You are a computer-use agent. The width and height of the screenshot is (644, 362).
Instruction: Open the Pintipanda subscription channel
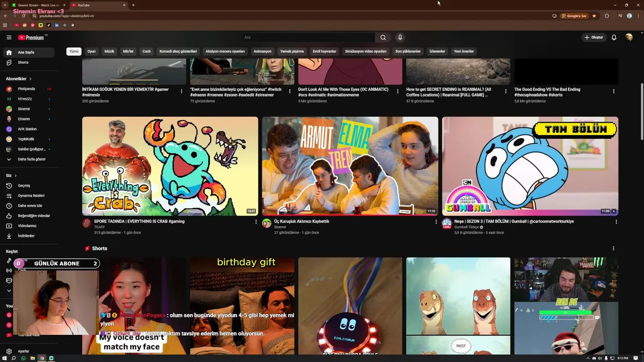(29, 89)
